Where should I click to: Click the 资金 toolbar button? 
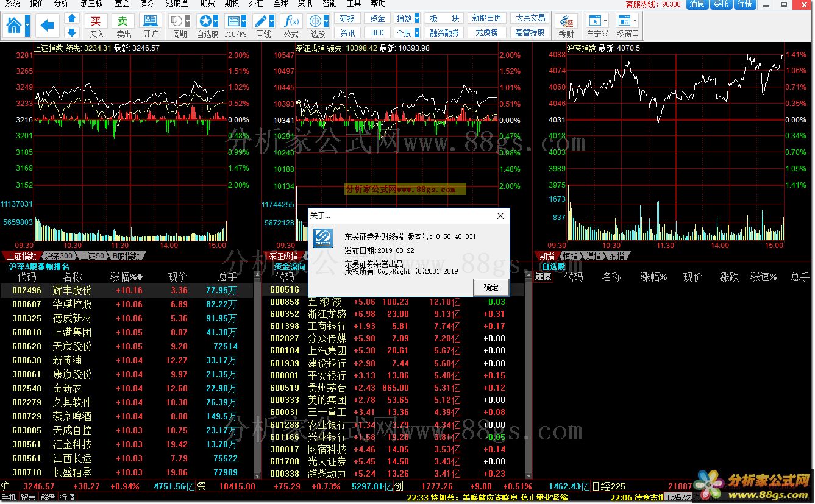pyautogui.click(x=377, y=18)
